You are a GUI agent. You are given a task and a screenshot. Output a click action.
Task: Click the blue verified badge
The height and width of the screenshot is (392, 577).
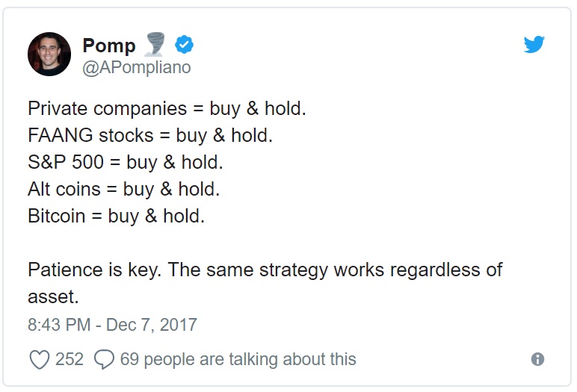(184, 45)
